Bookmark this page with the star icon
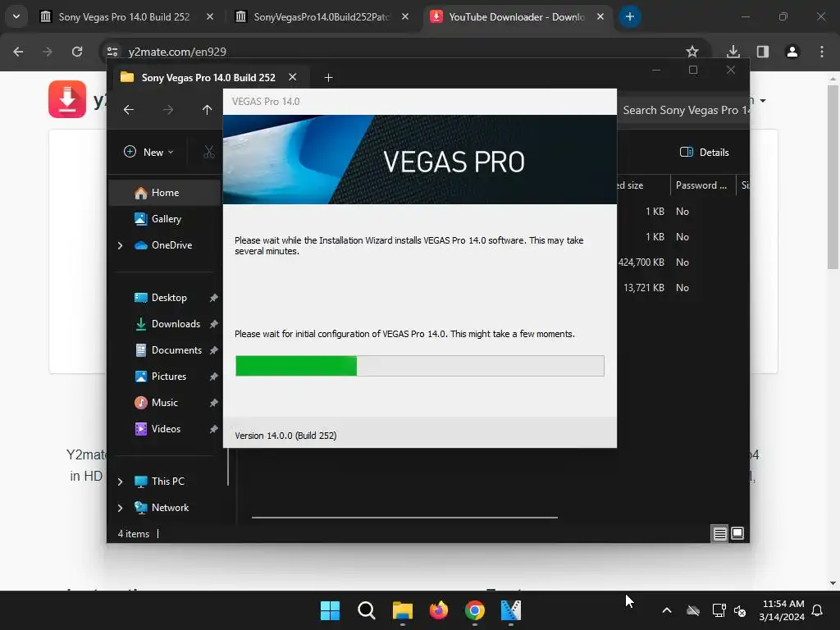This screenshot has height=630, width=840. click(692, 52)
